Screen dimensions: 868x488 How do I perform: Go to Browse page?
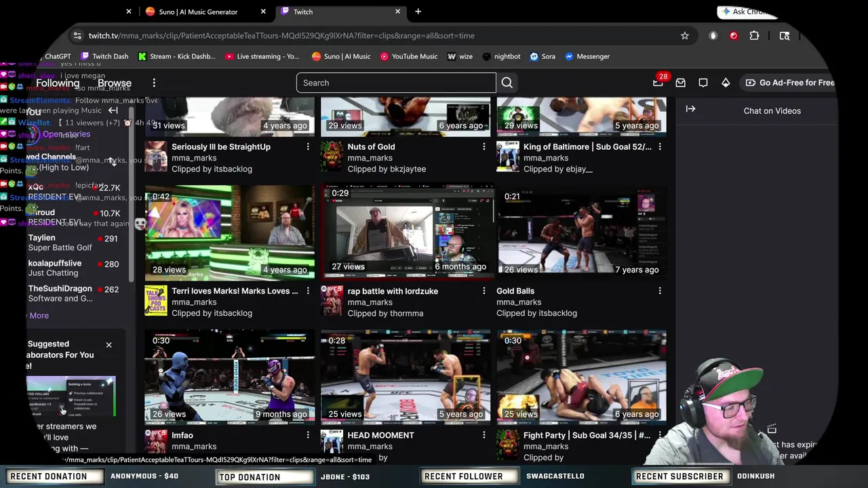pos(115,83)
